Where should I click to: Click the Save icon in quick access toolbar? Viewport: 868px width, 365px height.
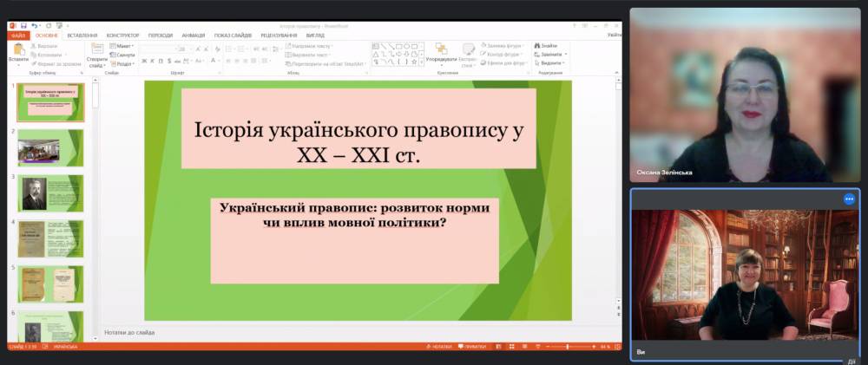click(x=23, y=26)
